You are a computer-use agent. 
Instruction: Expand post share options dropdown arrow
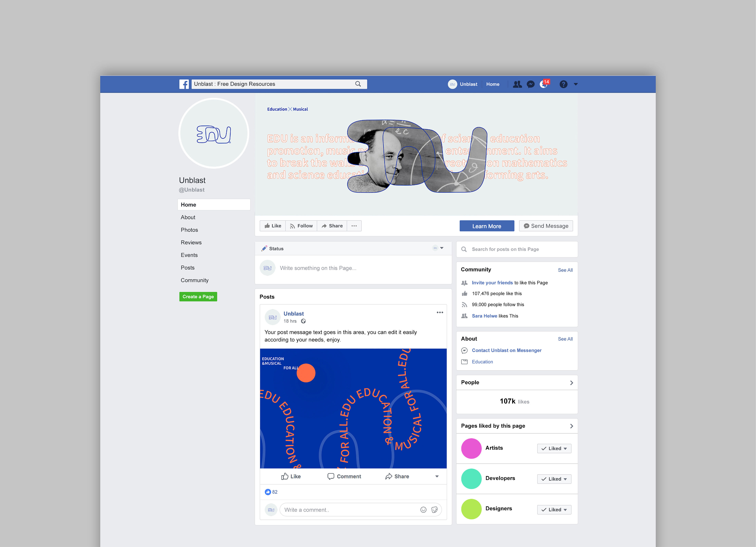437,476
